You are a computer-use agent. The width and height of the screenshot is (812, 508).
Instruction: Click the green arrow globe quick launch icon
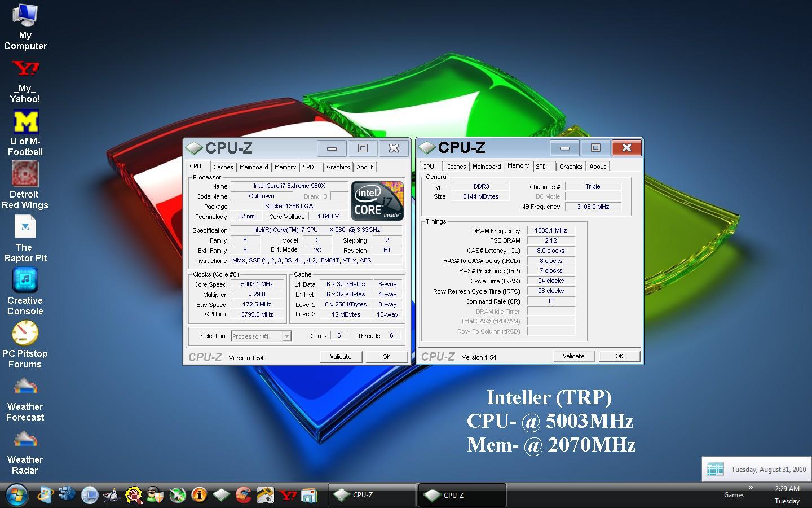(x=177, y=495)
